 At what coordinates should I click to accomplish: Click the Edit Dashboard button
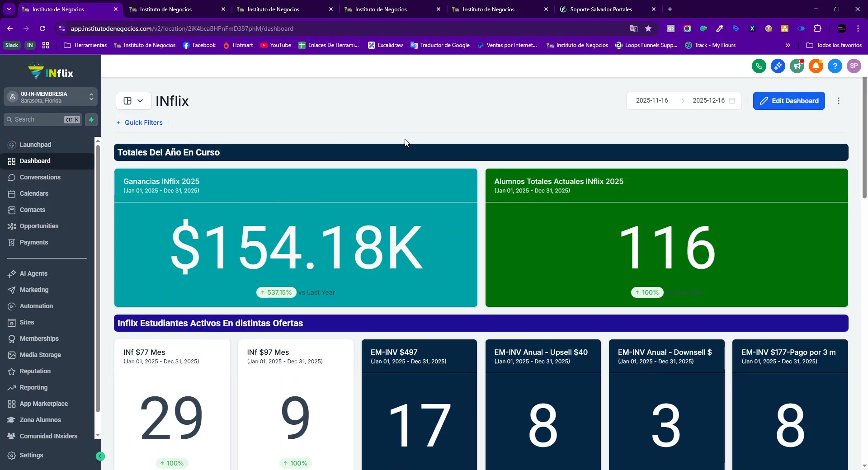(789, 101)
